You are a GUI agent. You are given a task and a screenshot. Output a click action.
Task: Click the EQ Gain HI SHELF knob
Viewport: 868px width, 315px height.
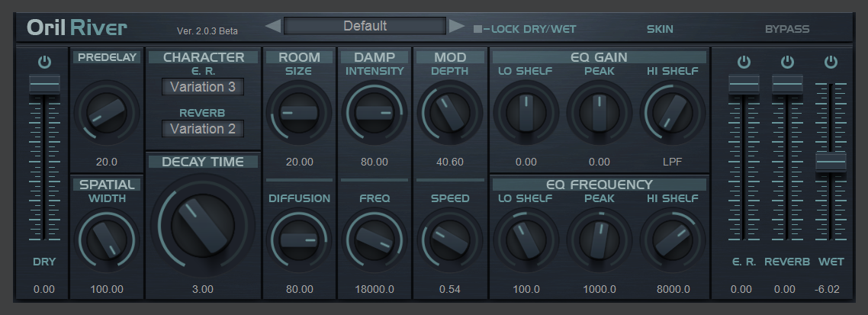point(673,113)
